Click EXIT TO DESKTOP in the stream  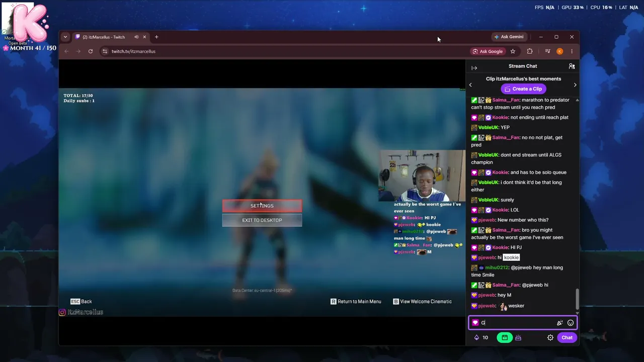tap(262, 220)
